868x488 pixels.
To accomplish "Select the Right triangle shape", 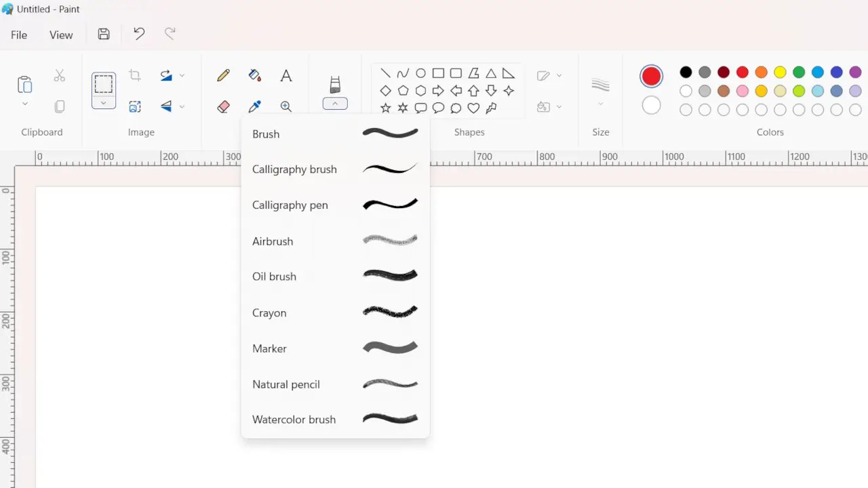I will point(509,73).
